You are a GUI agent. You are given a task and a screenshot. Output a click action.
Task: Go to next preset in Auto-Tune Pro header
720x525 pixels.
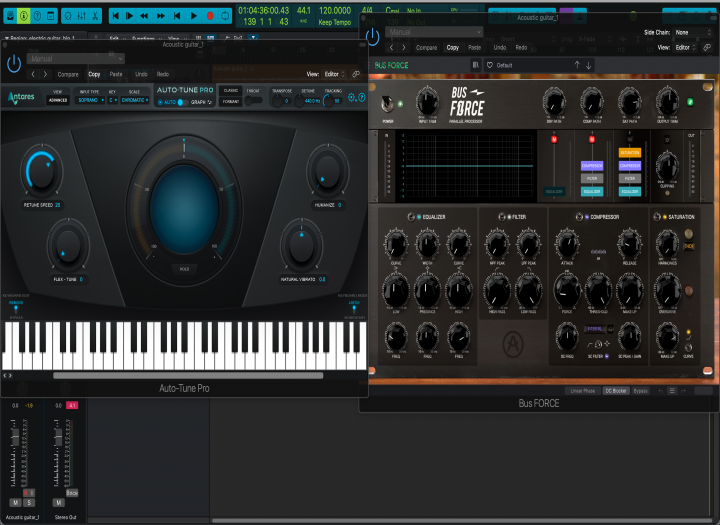(x=45, y=74)
